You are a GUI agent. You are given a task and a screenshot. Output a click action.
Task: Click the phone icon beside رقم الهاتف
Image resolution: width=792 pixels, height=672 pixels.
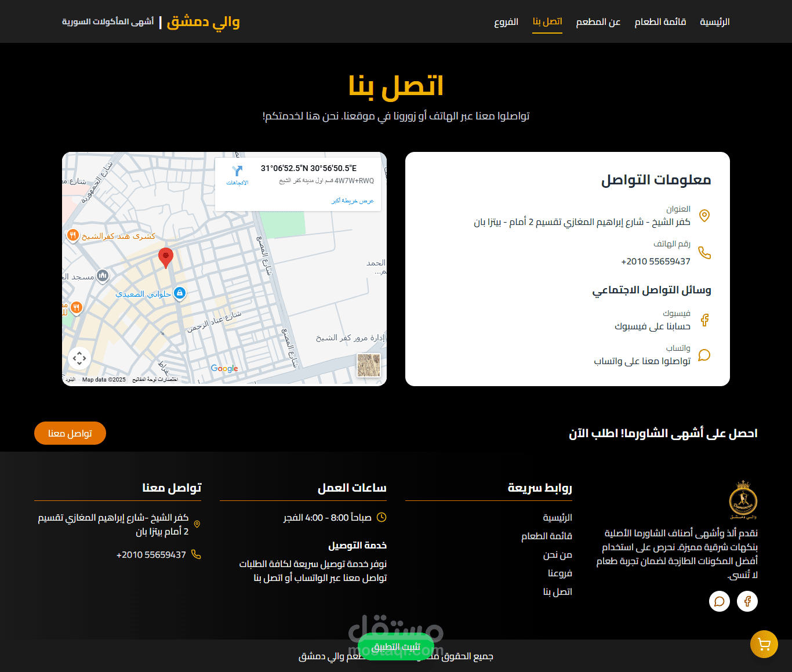pos(704,253)
